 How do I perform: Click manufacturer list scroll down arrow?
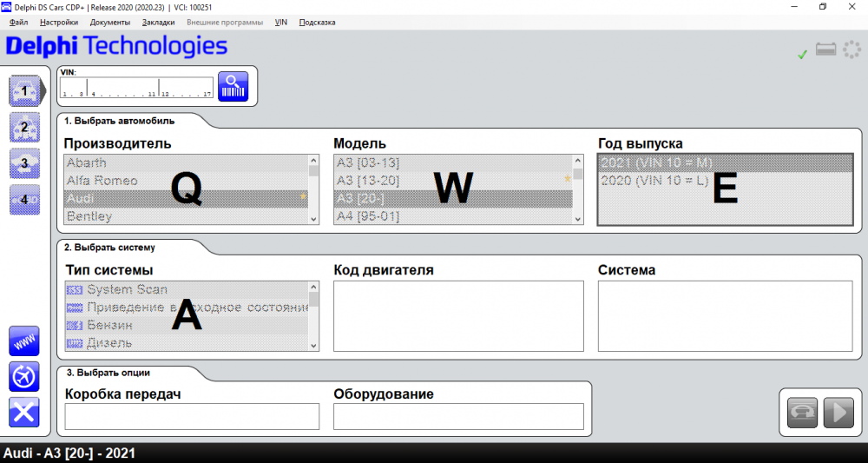314,219
